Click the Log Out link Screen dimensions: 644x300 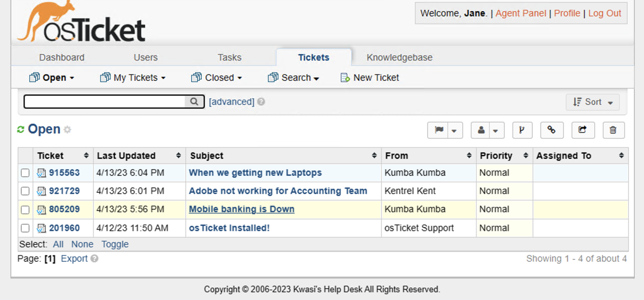pos(604,13)
